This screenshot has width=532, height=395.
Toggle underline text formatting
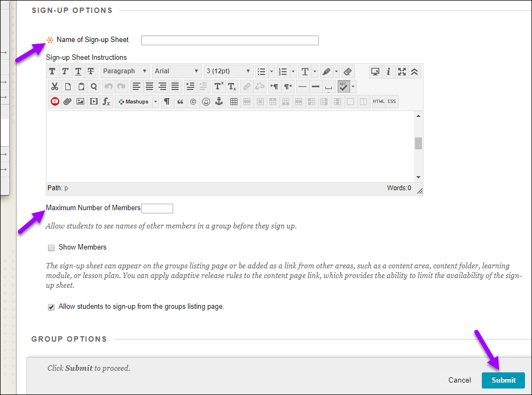78,72
